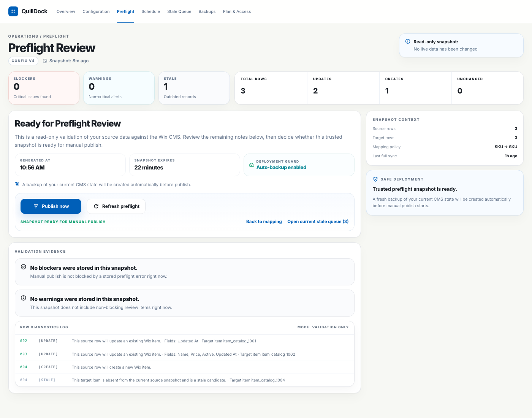The image size is (532, 418).
Task: Select the Blockers summary card
Action: (x=44, y=88)
